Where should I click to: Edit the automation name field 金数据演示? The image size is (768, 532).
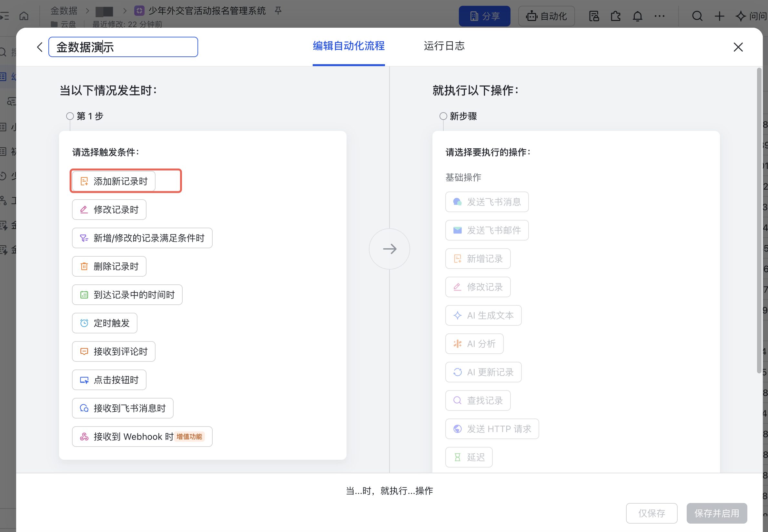coord(123,47)
